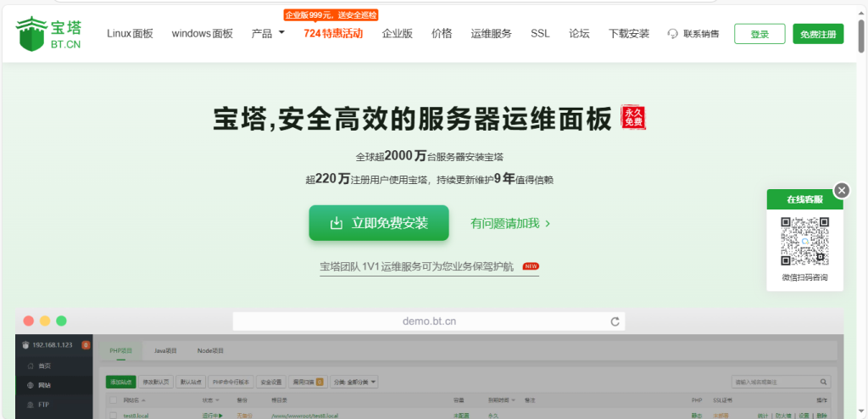The width and height of the screenshot is (868, 419).
Task: Expand the 产品 dropdown menu
Action: (x=268, y=34)
